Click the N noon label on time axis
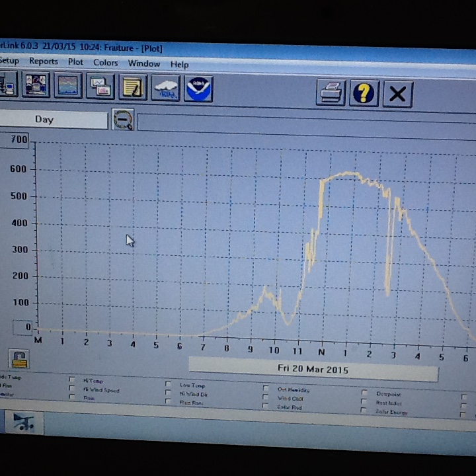 pos(321,352)
